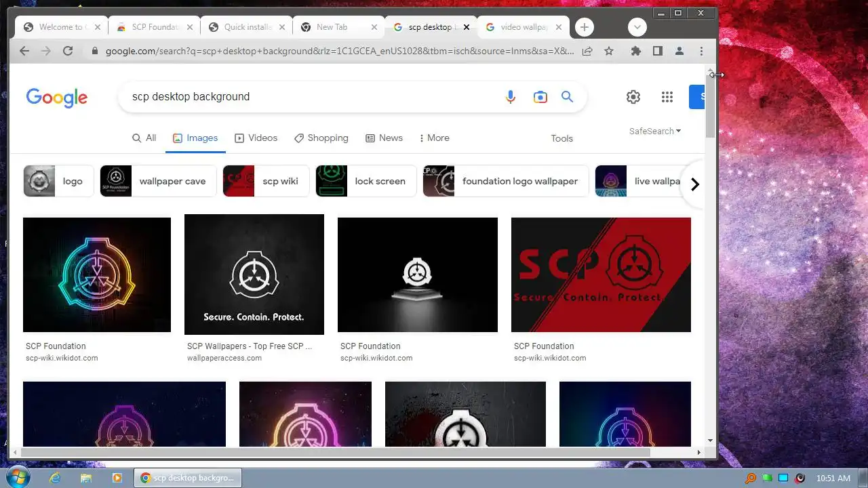
Task: Open the Tools filter button
Action: point(561,138)
